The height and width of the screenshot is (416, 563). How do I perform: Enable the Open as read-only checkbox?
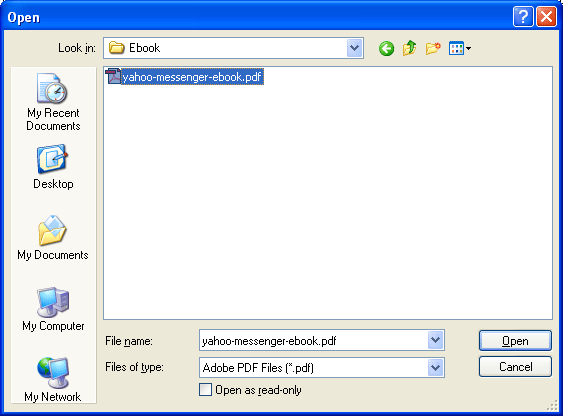[205, 389]
